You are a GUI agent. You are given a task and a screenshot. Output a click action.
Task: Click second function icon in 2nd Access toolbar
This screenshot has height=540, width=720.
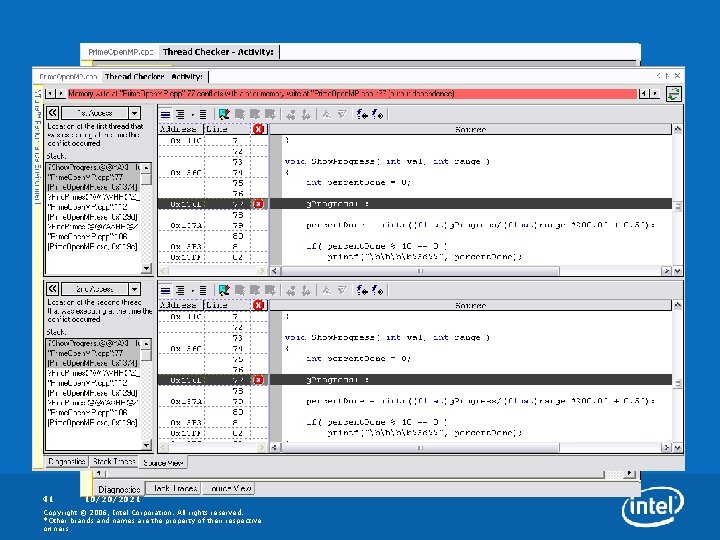(377, 290)
